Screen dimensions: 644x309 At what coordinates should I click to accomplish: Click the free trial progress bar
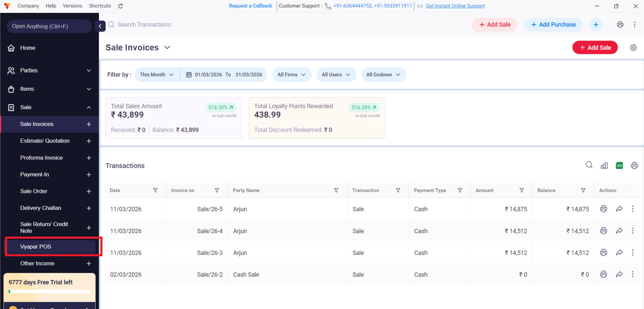click(49, 291)
